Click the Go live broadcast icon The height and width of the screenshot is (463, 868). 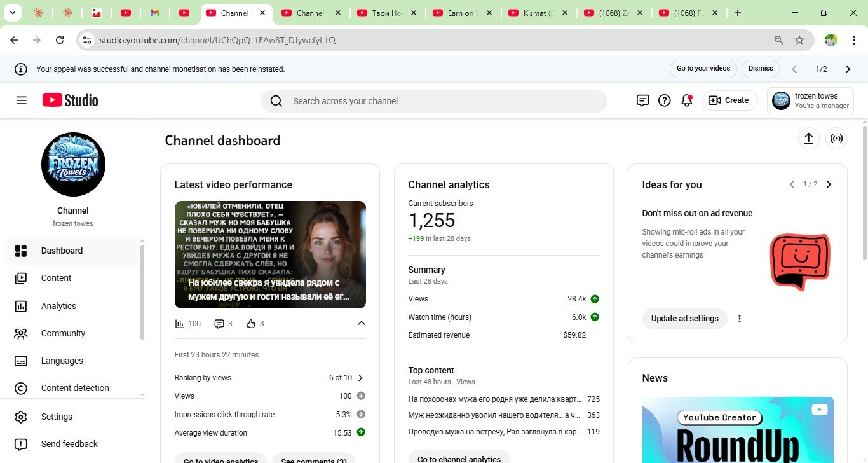click(836, 139)
